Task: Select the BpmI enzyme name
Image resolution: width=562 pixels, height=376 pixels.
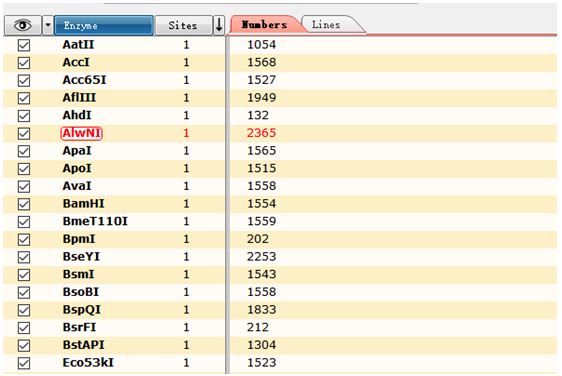Action: click(x=79, y=239)
